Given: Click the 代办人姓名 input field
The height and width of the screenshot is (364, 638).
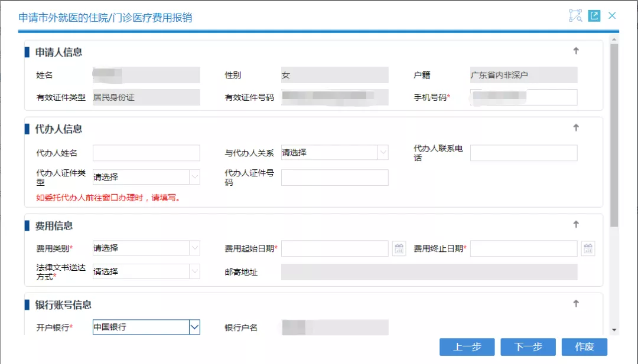Looking at the screenshot, I should (x=147, y=153).
